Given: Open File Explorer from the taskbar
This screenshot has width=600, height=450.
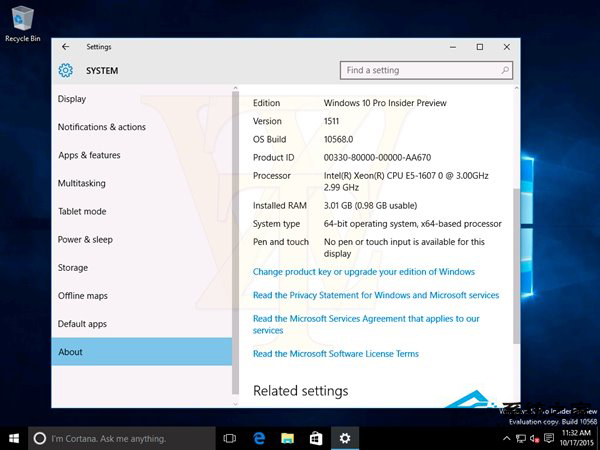Looking at the screenshot, I should (x=287, y=438).
